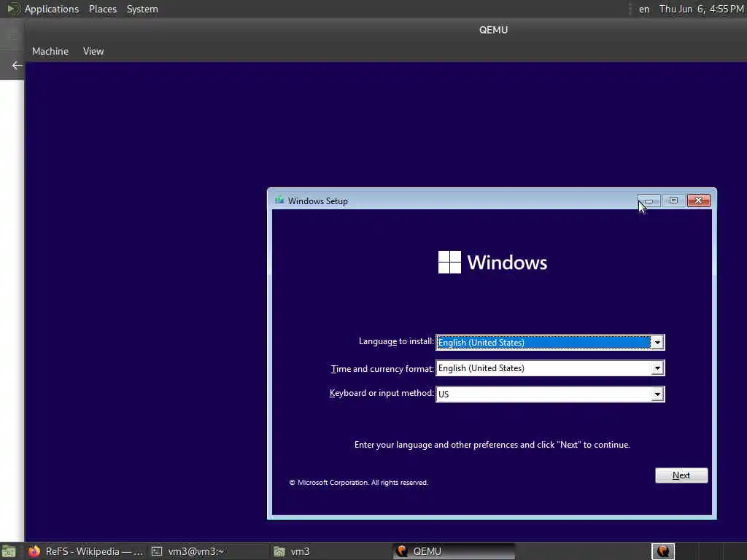Click the Windows logo in setup

click(449, 262)
